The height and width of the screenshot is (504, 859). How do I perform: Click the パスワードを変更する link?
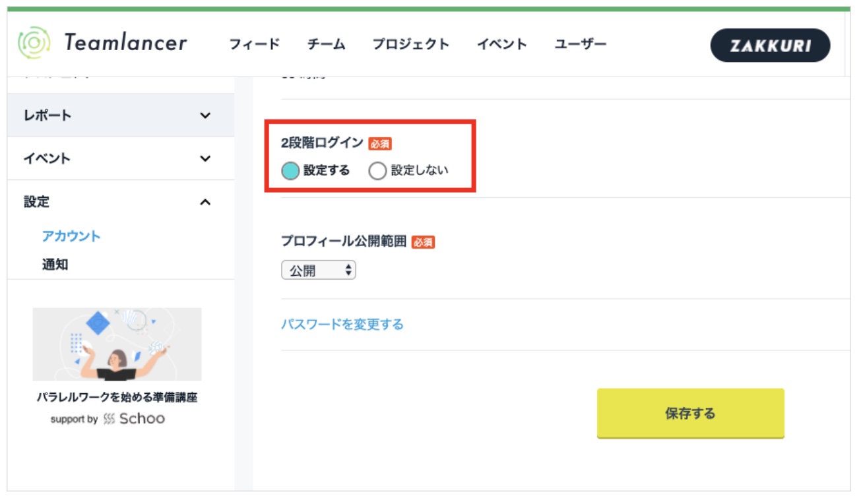(x=342, y=325)
